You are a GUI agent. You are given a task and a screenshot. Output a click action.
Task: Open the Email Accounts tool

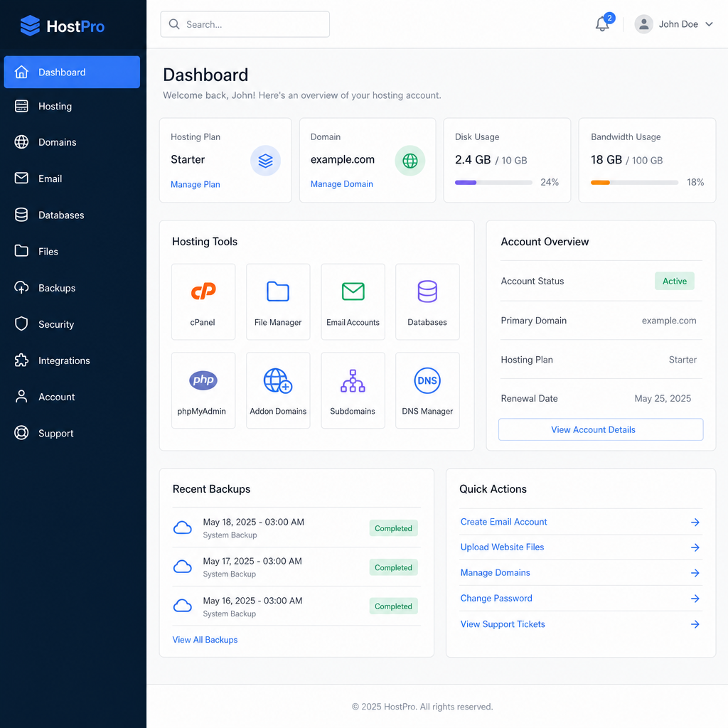click(353, 301)
